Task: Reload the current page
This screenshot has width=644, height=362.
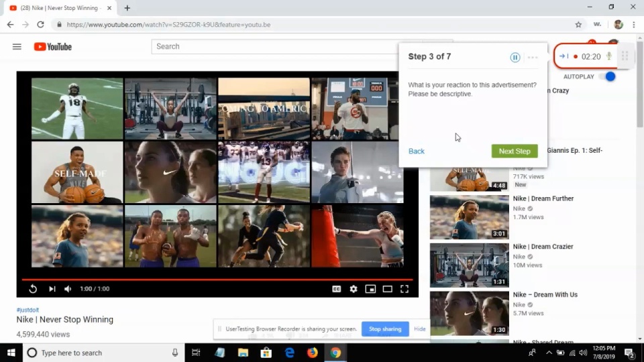Action: (40, 25)
